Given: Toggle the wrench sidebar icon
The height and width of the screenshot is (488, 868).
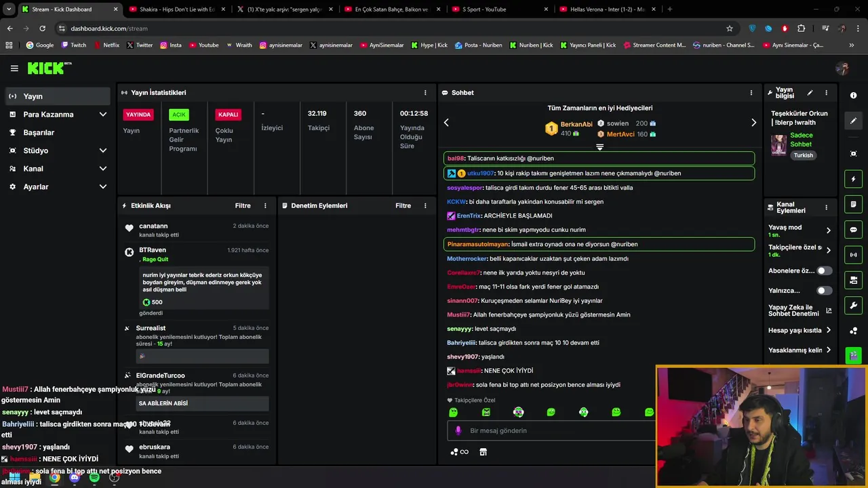Looking at the screenshot, I should [x=854, y=305].
